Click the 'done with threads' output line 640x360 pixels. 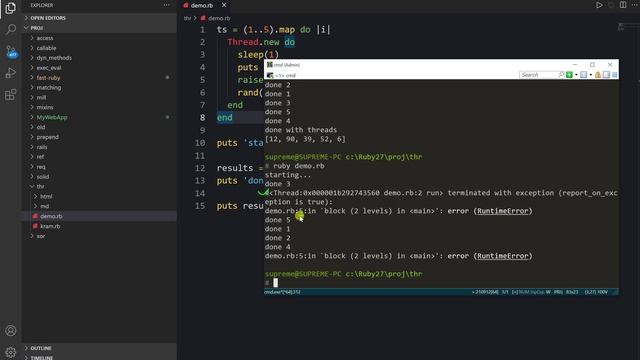301,130
